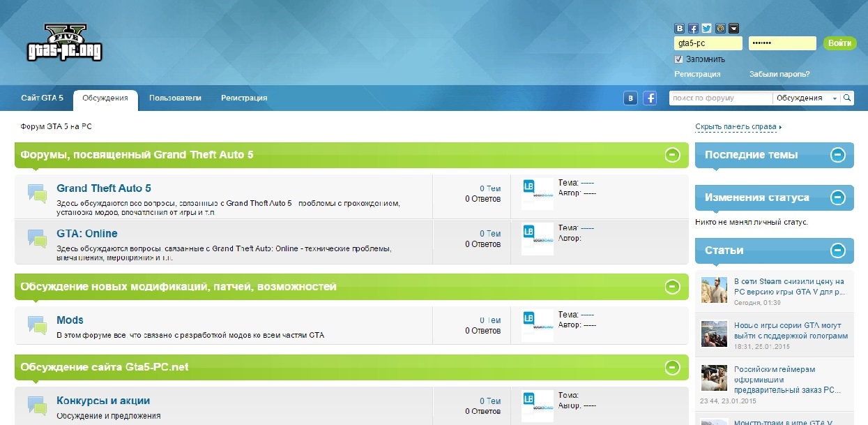Show more social login options with the black arrow
868x425 pixels.
tap(733, 29)
